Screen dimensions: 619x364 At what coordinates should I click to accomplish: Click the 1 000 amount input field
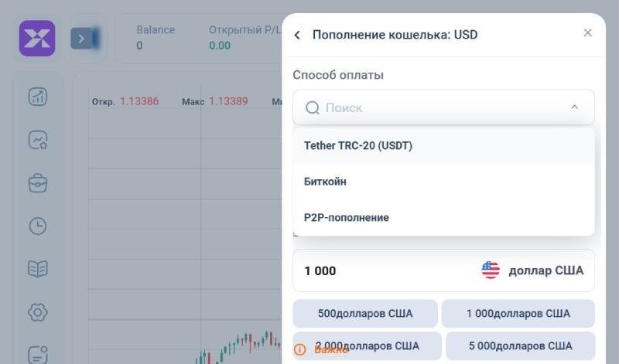[x=443, y=270]
